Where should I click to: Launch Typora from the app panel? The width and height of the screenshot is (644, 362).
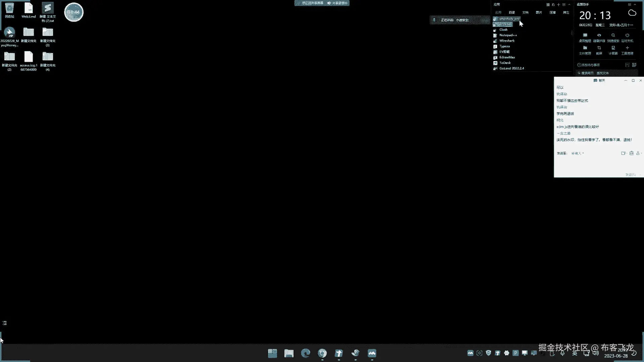tap(504, 46)
